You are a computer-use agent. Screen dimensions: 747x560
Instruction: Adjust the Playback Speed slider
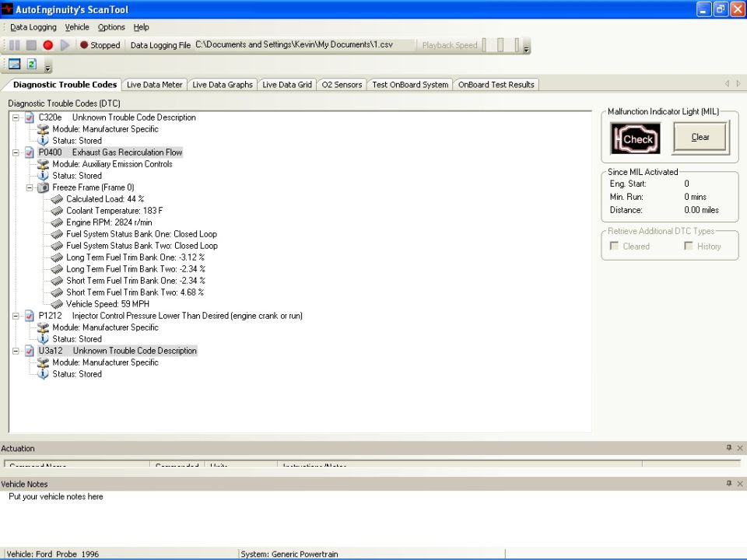click(x=500, y=45)
